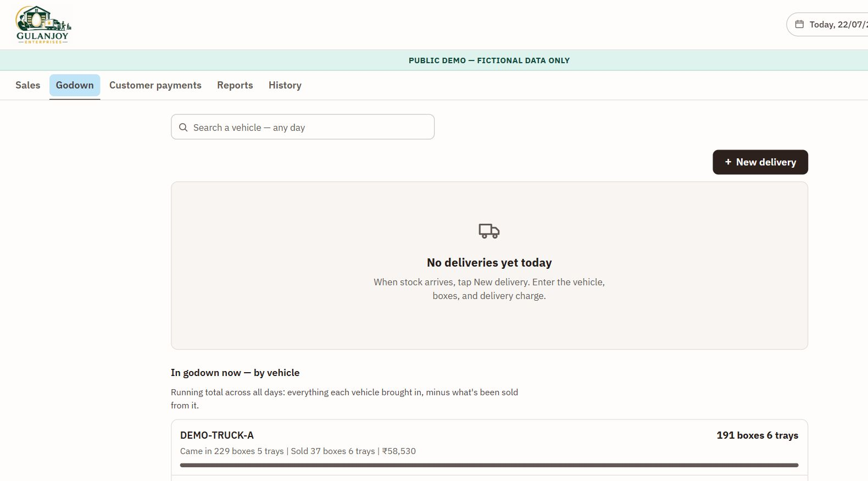868x481 pixels.
Task: Click the Gulanjoy Enterprises logo
Action: point(43,25)
